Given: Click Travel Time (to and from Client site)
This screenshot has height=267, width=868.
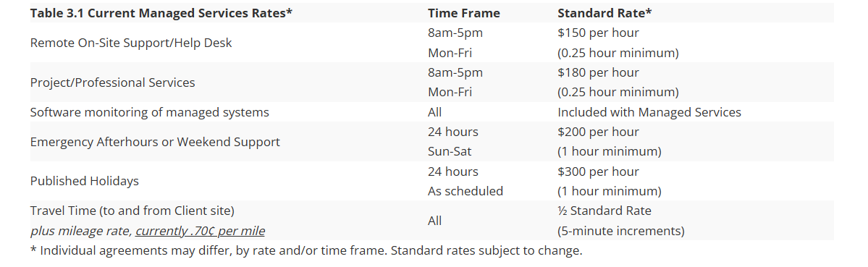Looking at the screenshot, I should [x=132, y=211].
